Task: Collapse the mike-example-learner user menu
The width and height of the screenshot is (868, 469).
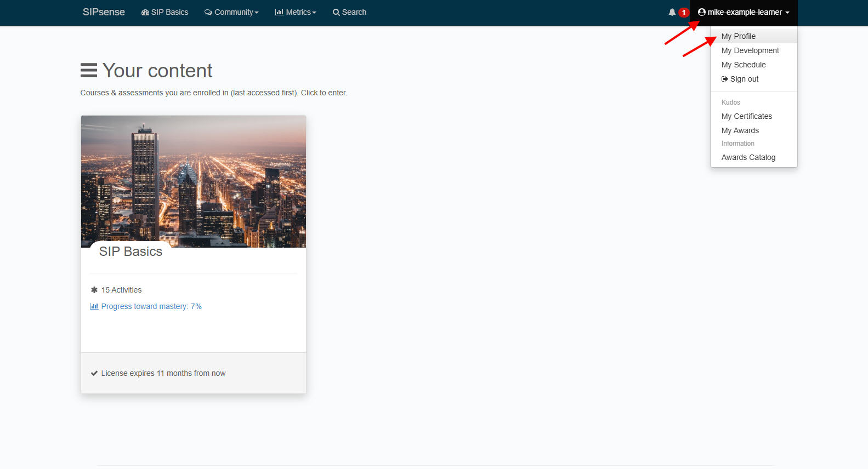Action: [744, 12]
